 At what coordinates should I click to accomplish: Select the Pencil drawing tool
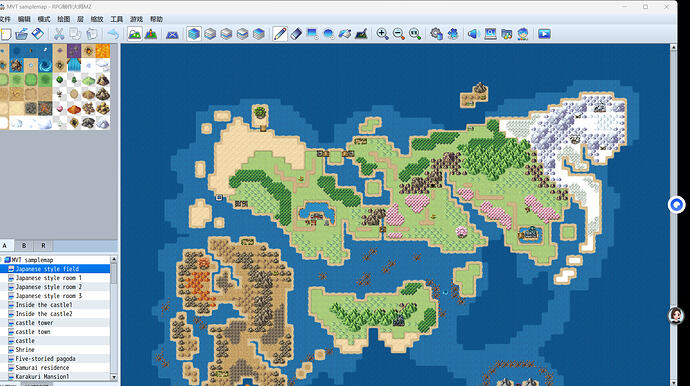pos(280,34)
